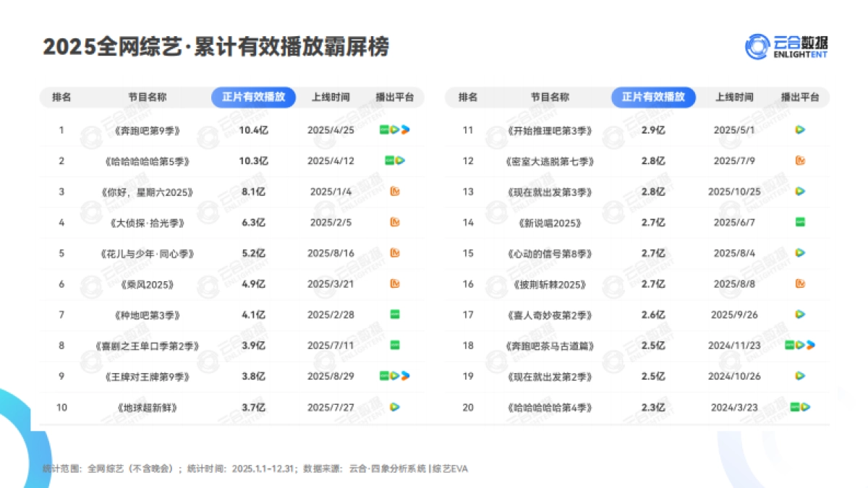Open the 心动的信号第8季 title link
The height and width of the screenshot is (488, 868).
(550, 253)
